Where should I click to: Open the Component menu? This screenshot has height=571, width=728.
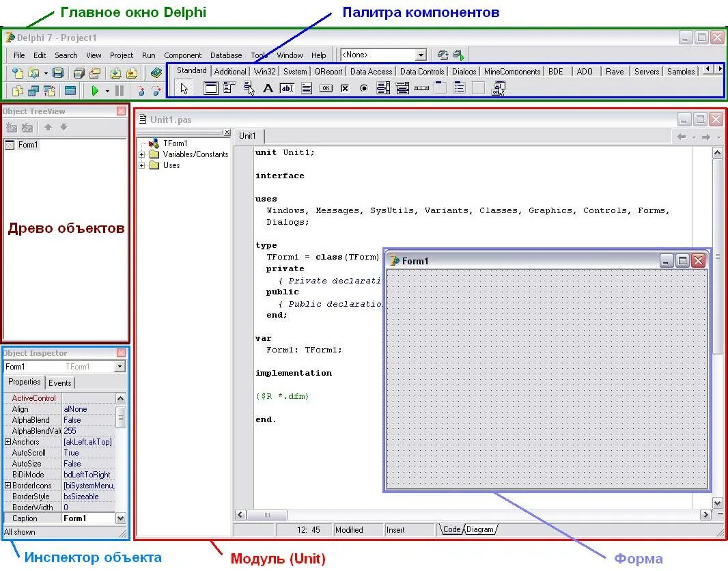[x=182, y=55]
